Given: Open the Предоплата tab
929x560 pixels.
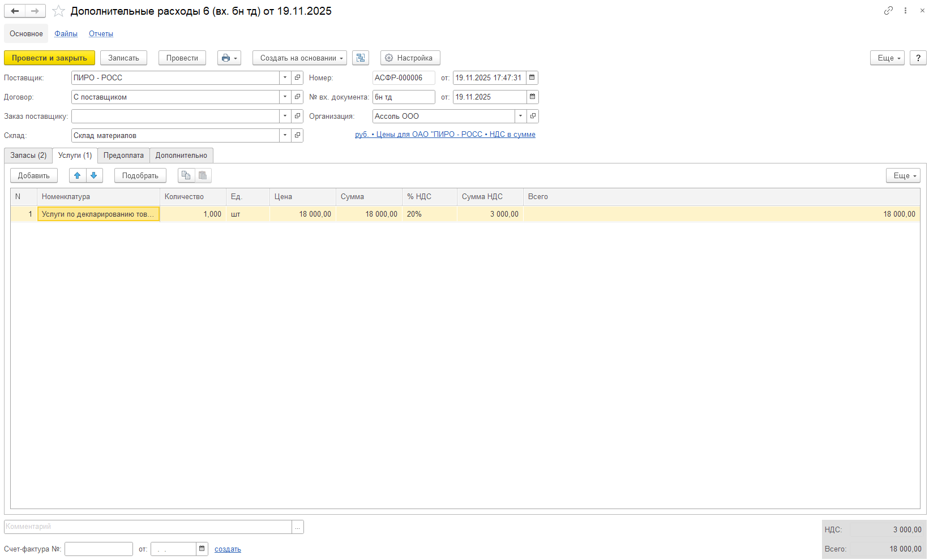Looking at the screenshot, I should click(x=123, y=155).
